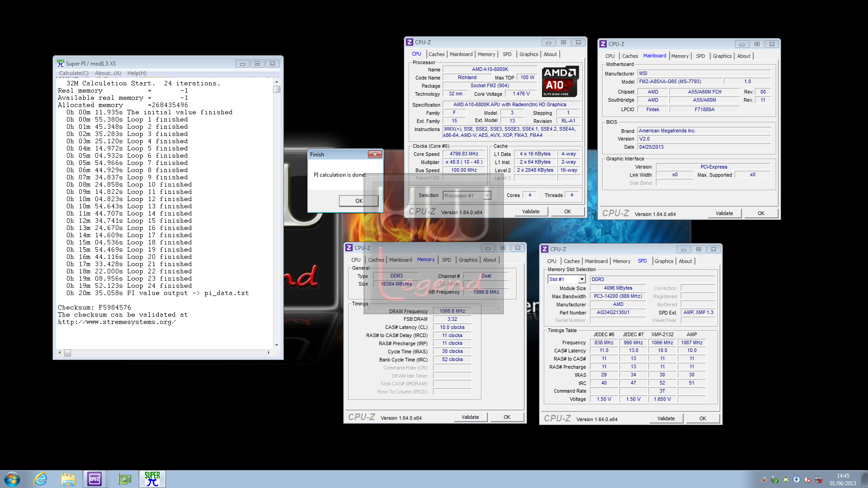
Task: Click Super PI horizontal scrollbar right arrow
Action: pos(269,352)
